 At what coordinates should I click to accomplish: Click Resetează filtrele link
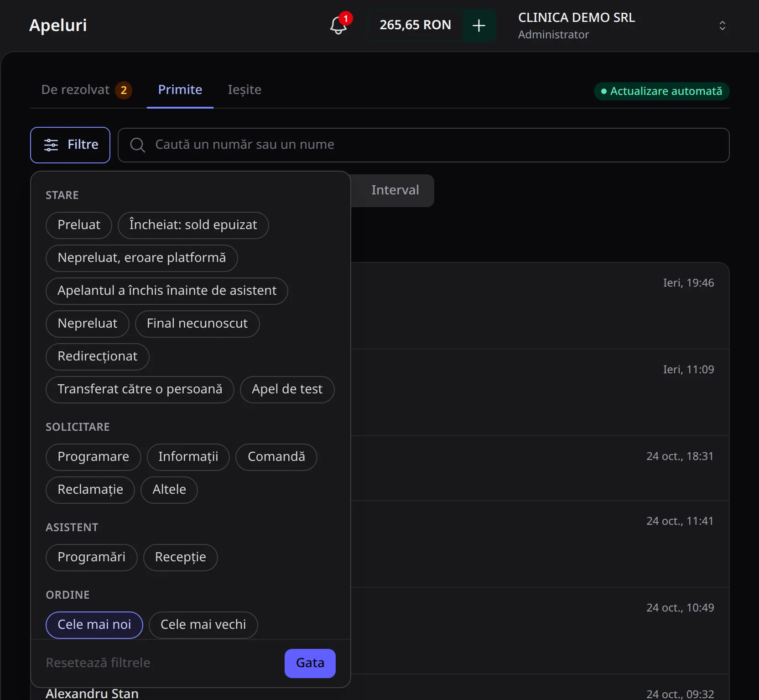pyautogui.click(x=98, y=663)
